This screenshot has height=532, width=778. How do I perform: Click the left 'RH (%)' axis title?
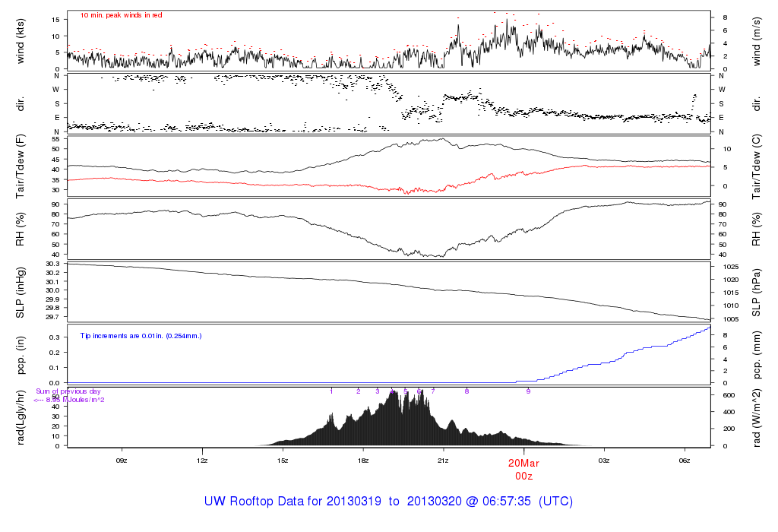tap(21, 230)
